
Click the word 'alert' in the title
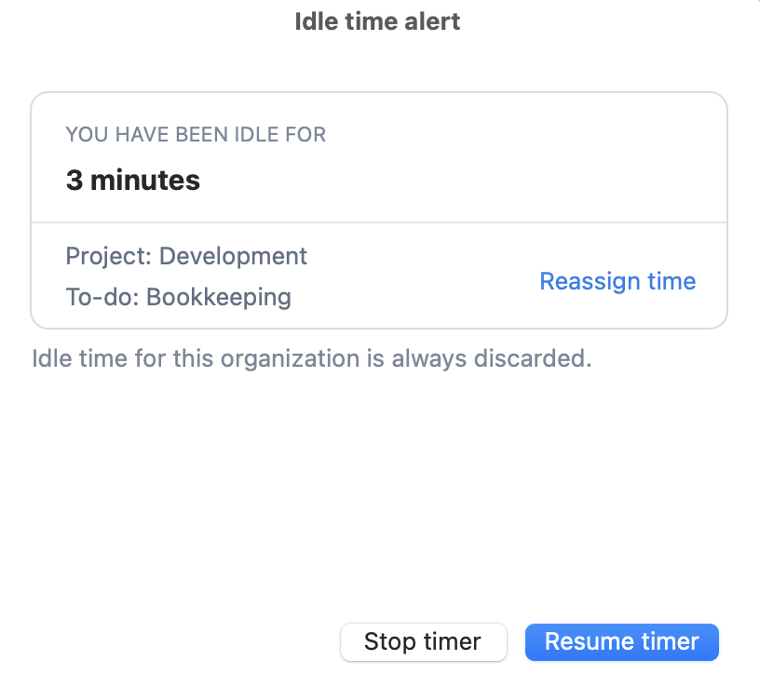click(432, 21)
